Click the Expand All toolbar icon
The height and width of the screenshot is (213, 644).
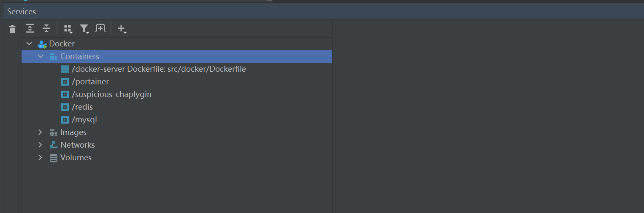coord(30,28)
